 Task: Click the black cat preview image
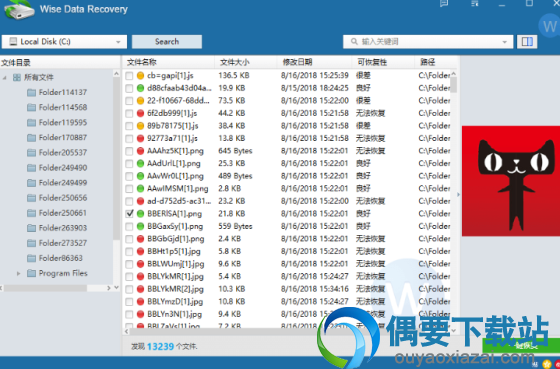pyautogui.click(x=511, y=181)
